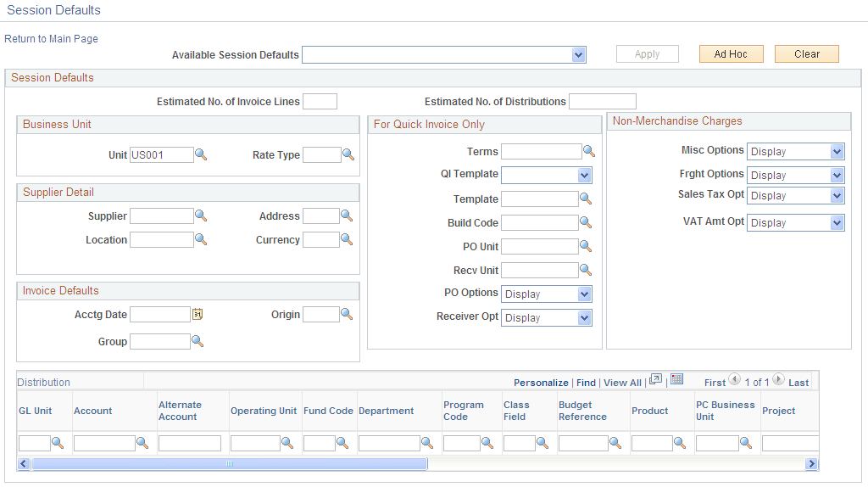The width and height of the screenshot is (868, 487).
Task: Click Zoom/open in new window grid icon
Action: click(x=655, y=379)
